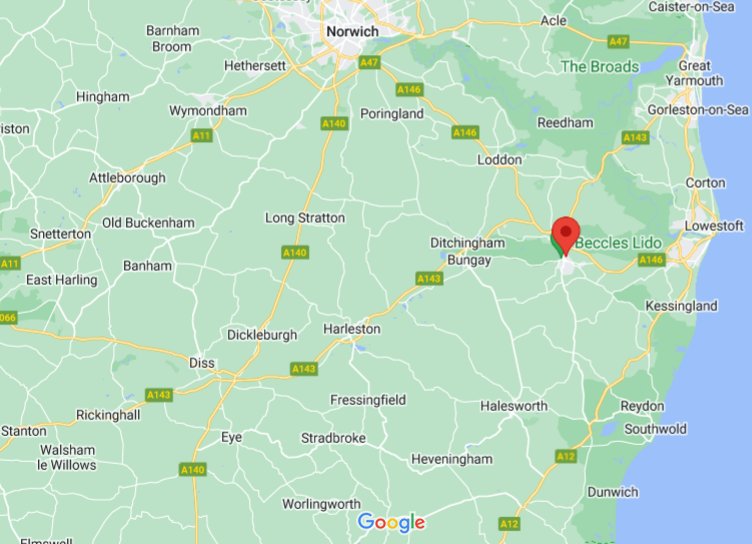The height and width of the screenshot is (544, 752).
Task: Click the A11 road shield near Wymondham
Action: tap(202, 135)
